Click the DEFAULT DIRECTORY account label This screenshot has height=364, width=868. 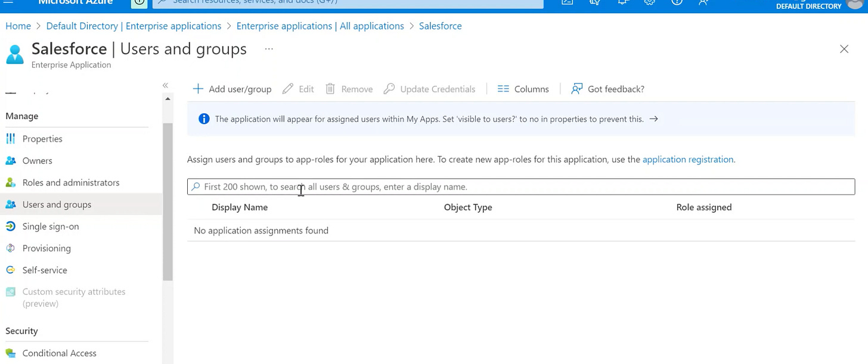[809, 6]
